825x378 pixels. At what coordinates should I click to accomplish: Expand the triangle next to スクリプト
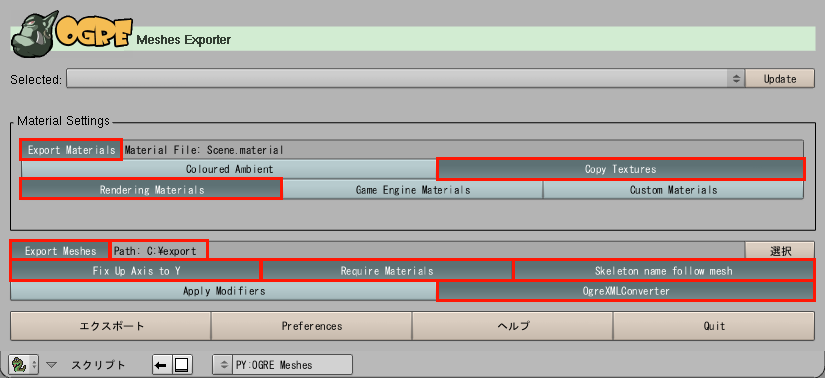(51, 364)
